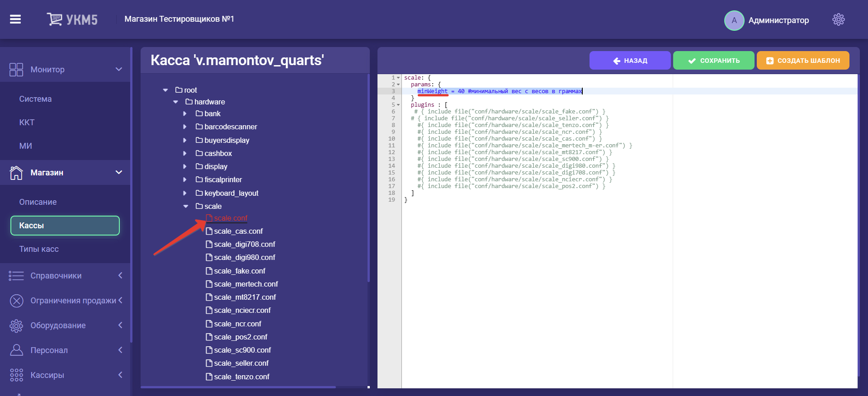Click the Монитор grid icon
Viewport: 868px width, 396px height.
point(16,70)
